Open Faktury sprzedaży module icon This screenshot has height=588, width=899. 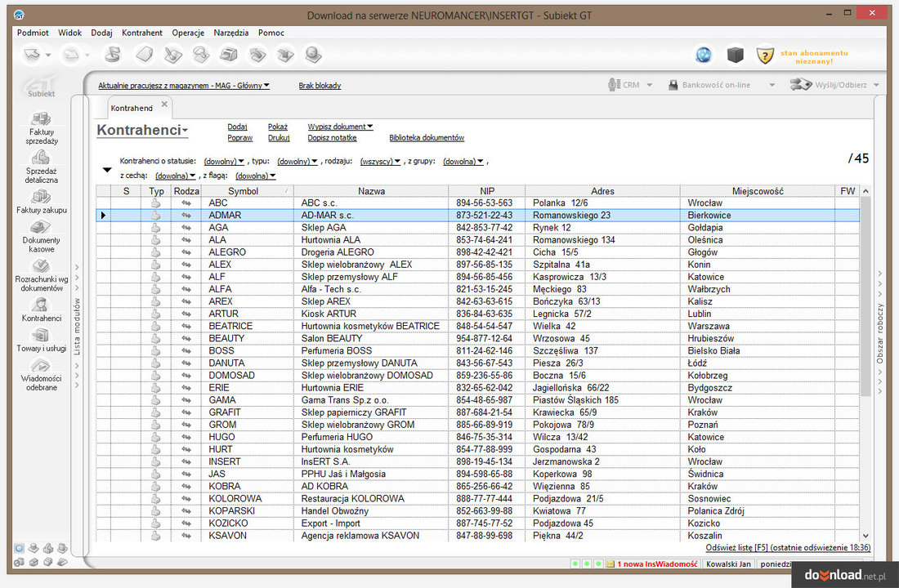[41, 118]
